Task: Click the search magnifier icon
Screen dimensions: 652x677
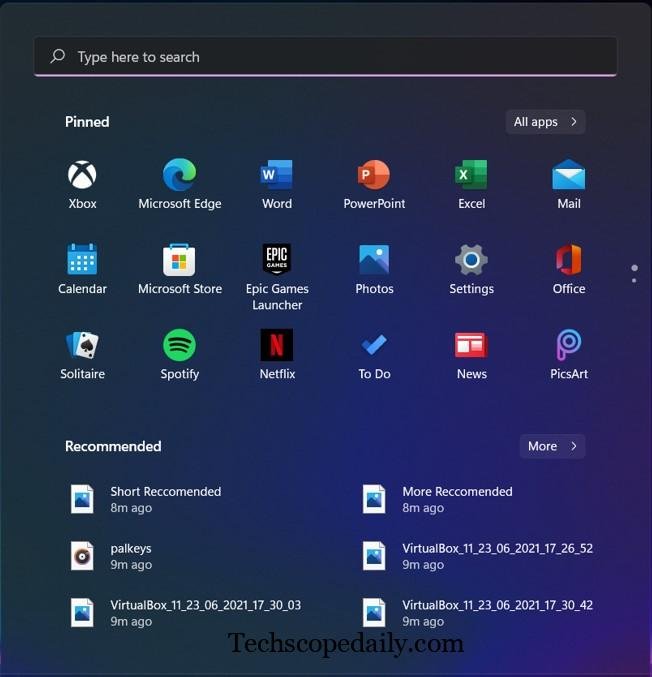Action: tap(57, 56)
